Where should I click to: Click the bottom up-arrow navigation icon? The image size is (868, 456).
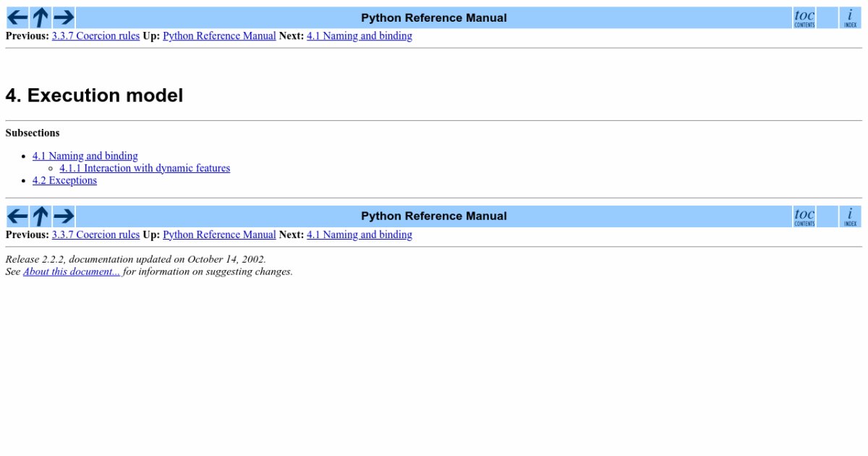(x=41, y=216)
